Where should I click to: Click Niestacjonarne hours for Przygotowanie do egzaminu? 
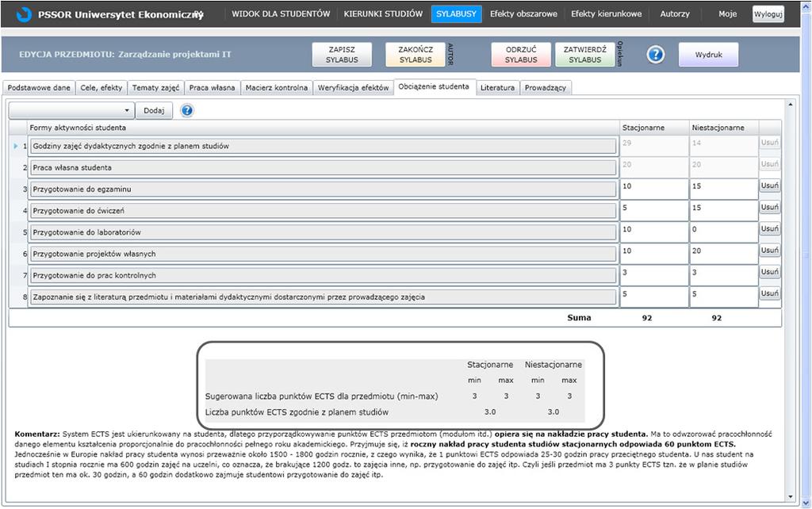pos(724,189)
